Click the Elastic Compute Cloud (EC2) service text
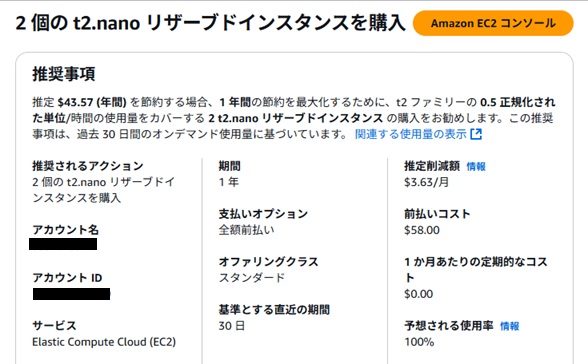The width and height of the screenshot is (588, 364). pyautogui.click(x=104, y=342)
